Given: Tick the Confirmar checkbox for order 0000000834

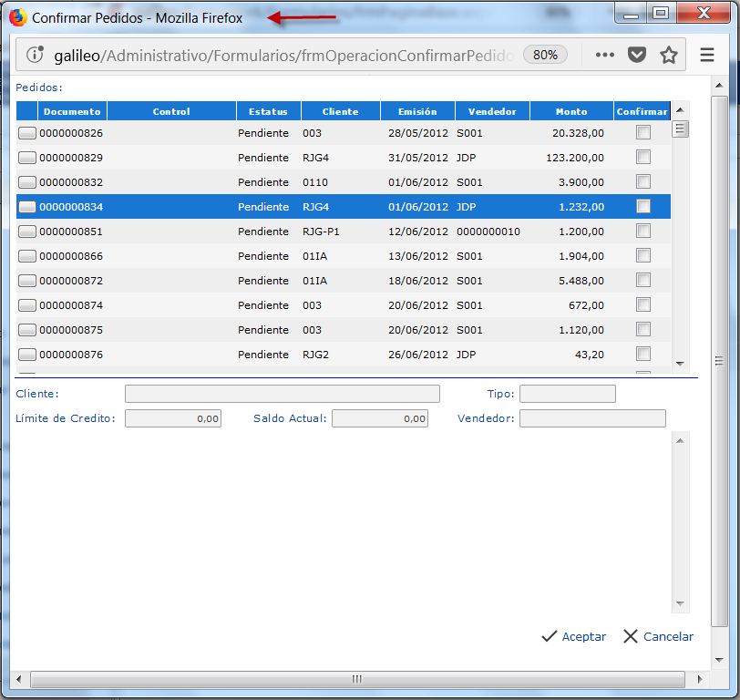Looking at the screenshot, I should (x=643, y=206).
